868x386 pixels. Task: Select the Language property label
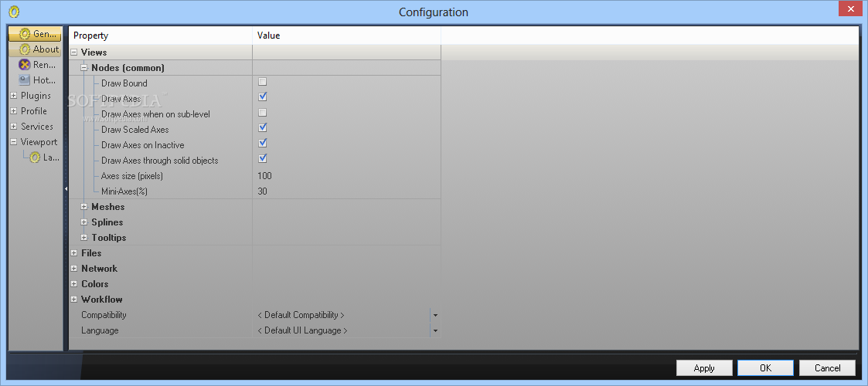(100, 330)
